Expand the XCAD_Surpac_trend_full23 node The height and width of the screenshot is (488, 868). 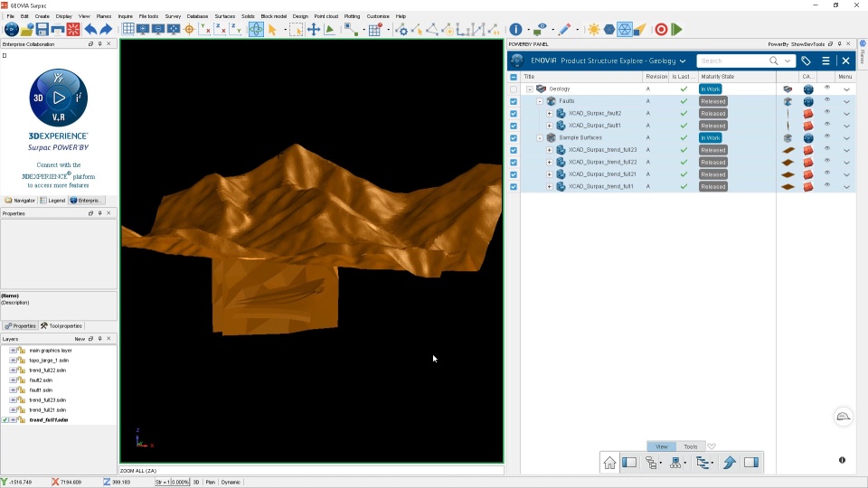(x=550, y=150)
